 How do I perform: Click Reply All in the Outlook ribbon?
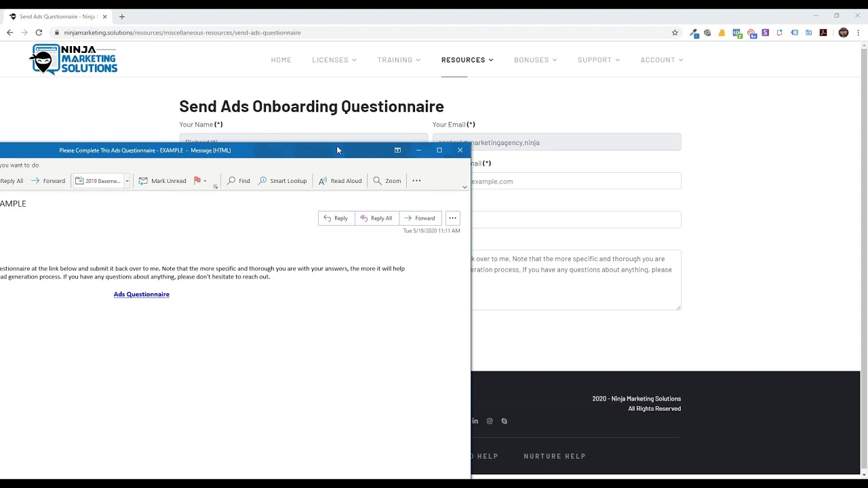(12, 181)
